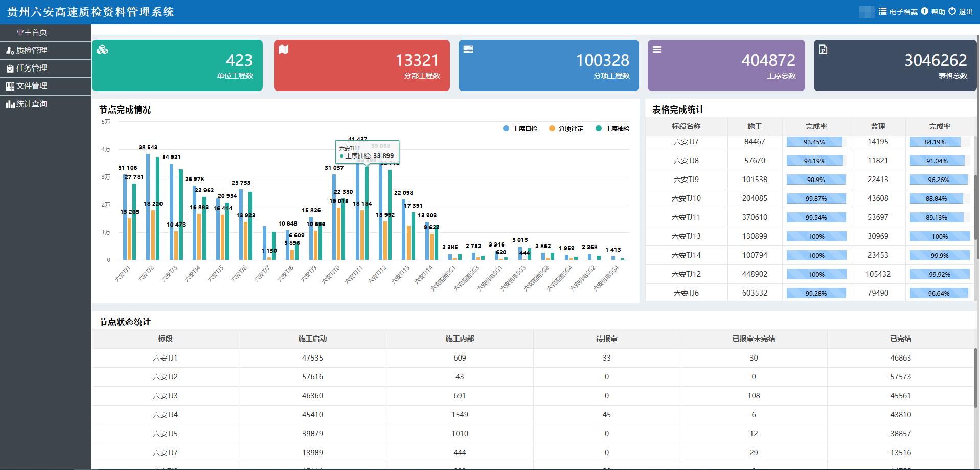
Task: Hide the 工序抽检 series via legend
Action: 612,129
